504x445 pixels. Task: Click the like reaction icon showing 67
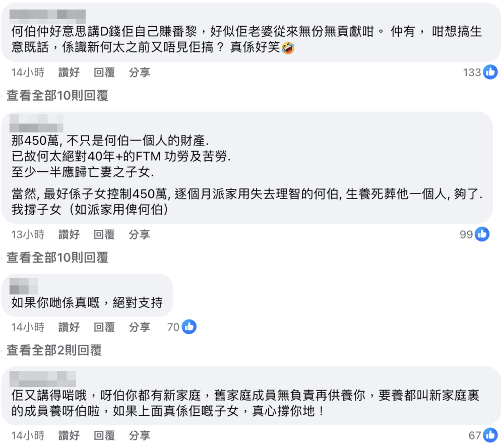pyautogui.click(x=490, y=435)
